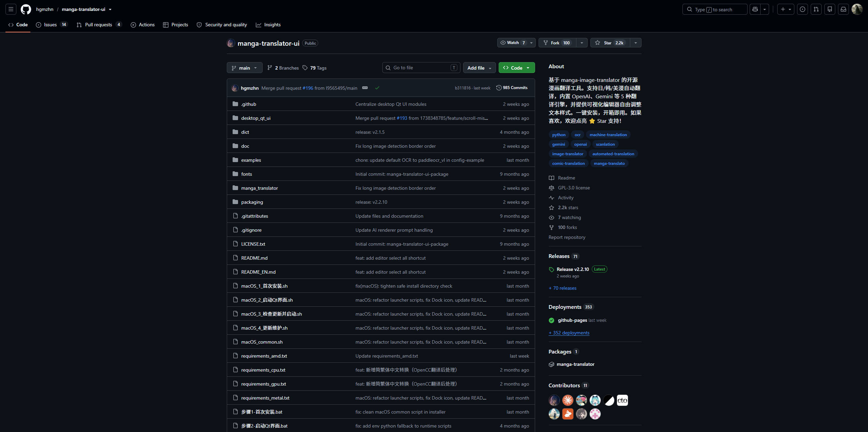Click the search bar in header
The width and height of the screenshot is (868, 432).
tap(715, 9)
